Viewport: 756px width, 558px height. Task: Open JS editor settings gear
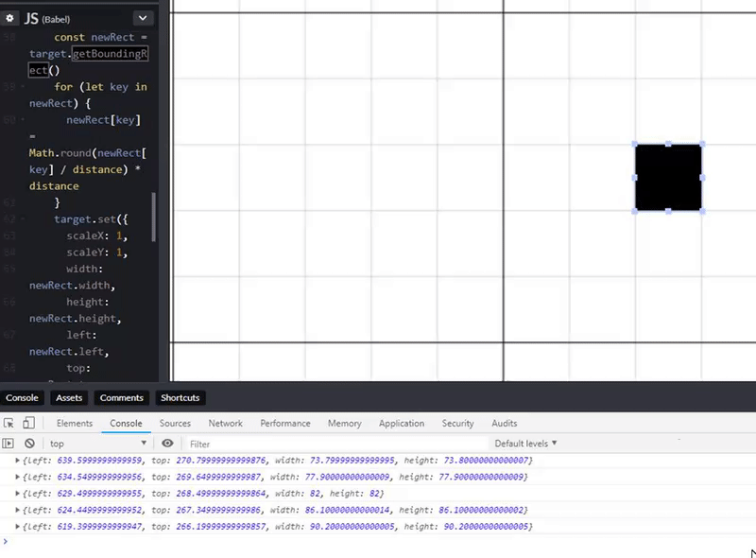tap(9, 18)
